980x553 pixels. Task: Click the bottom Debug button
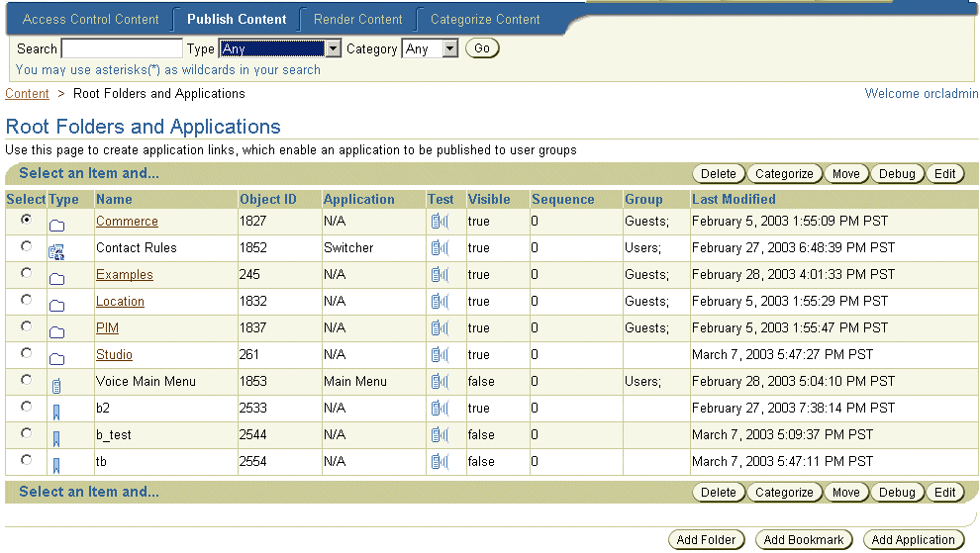(x=897, y=493)
